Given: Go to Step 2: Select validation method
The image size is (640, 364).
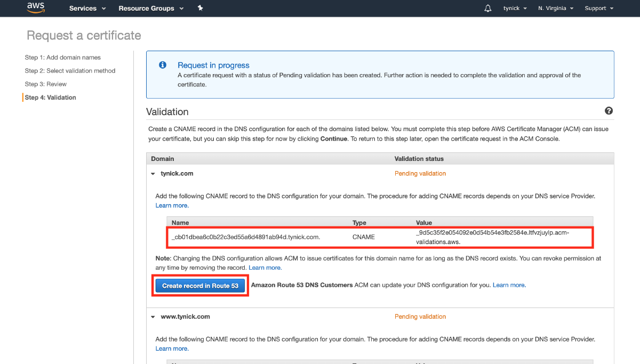Looking at the screenshot, I should (70, 71).
